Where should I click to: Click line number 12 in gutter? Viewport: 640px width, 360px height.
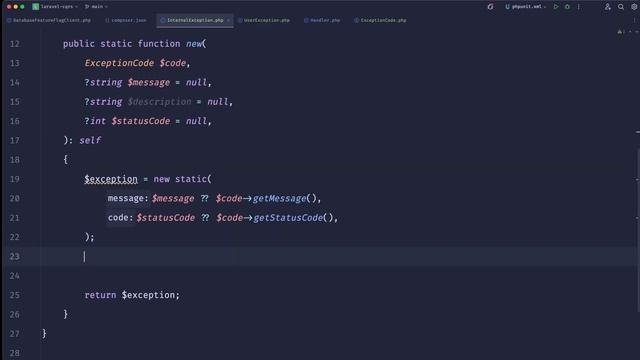click(x=15, y=44)
